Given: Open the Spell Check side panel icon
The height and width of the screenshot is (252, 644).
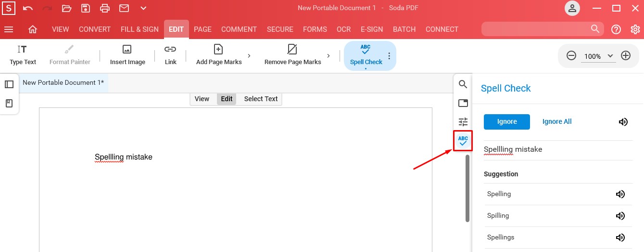Looking at the screenshot, I should (x=463, y=141).
